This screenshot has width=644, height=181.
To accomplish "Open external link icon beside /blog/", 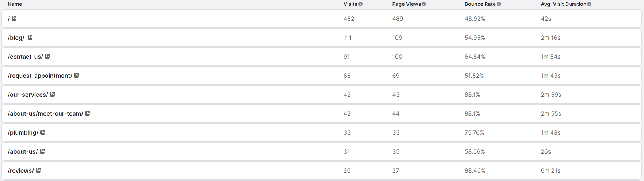I will click(x=30, y=37).
